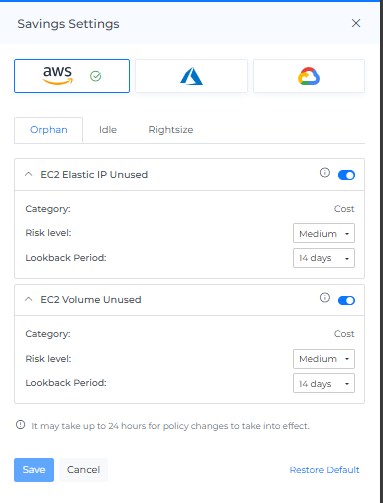This screenshot has width=383, height=503.
Task: Click the 24 hours policy notice text
Action: [170, 426]
